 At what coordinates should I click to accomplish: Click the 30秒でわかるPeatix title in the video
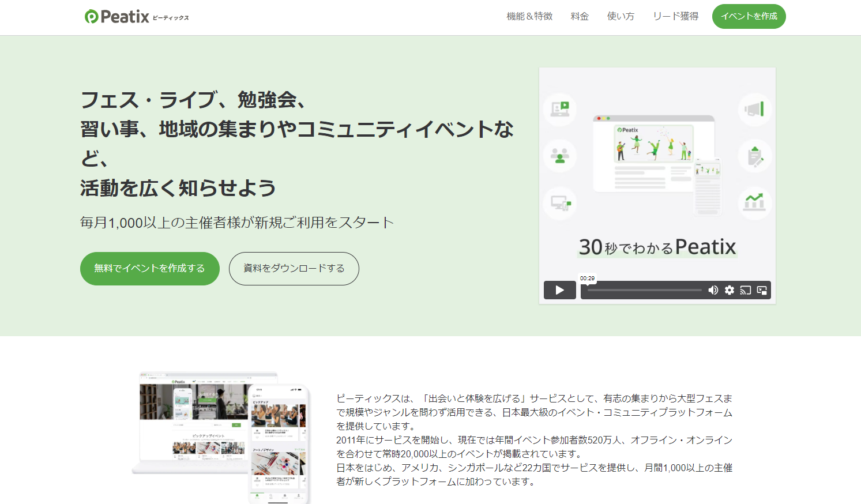tap(657, 247)
